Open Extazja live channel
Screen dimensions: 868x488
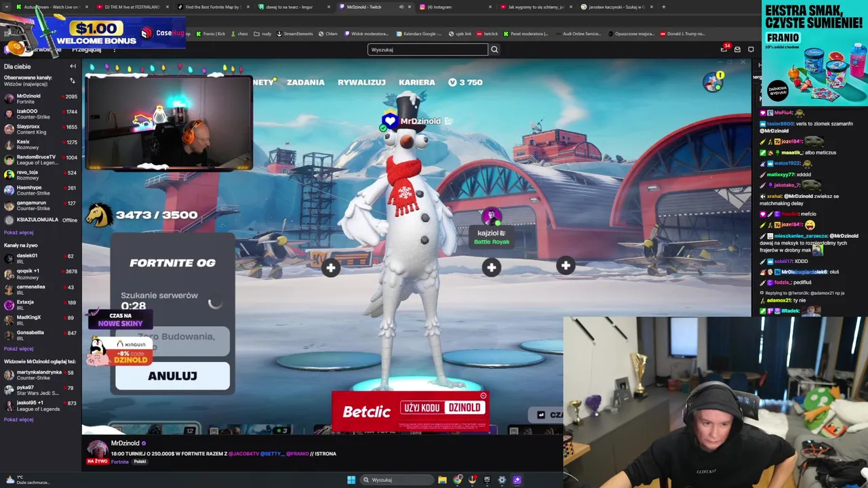tap(41, 305)
